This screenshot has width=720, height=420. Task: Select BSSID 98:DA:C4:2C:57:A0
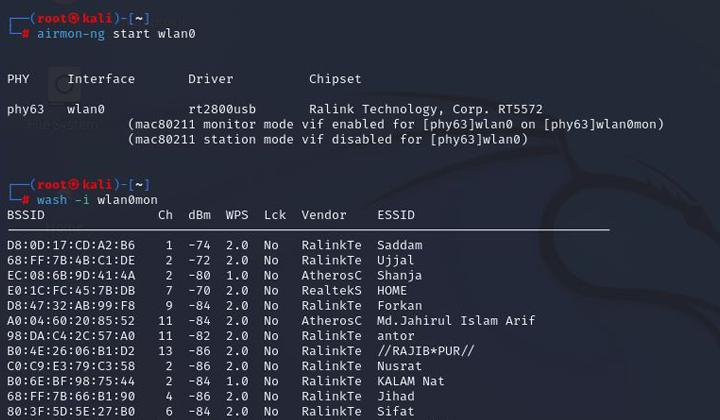[x=71, y=336]
